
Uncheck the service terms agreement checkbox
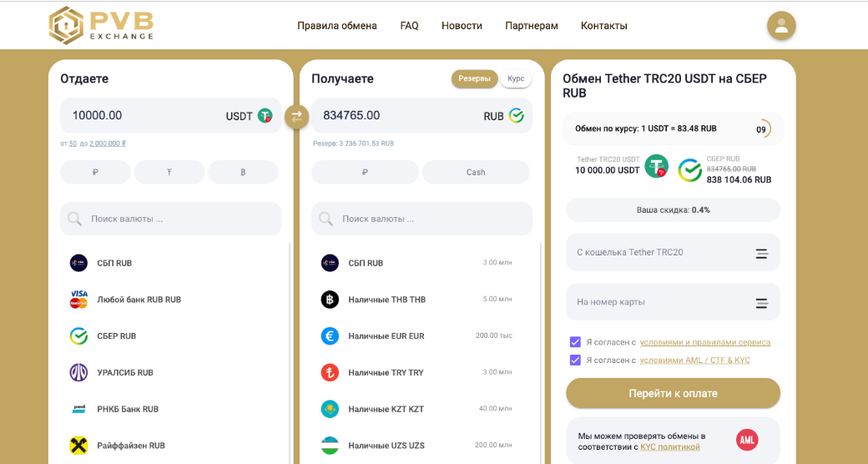[x=575, y=341]
